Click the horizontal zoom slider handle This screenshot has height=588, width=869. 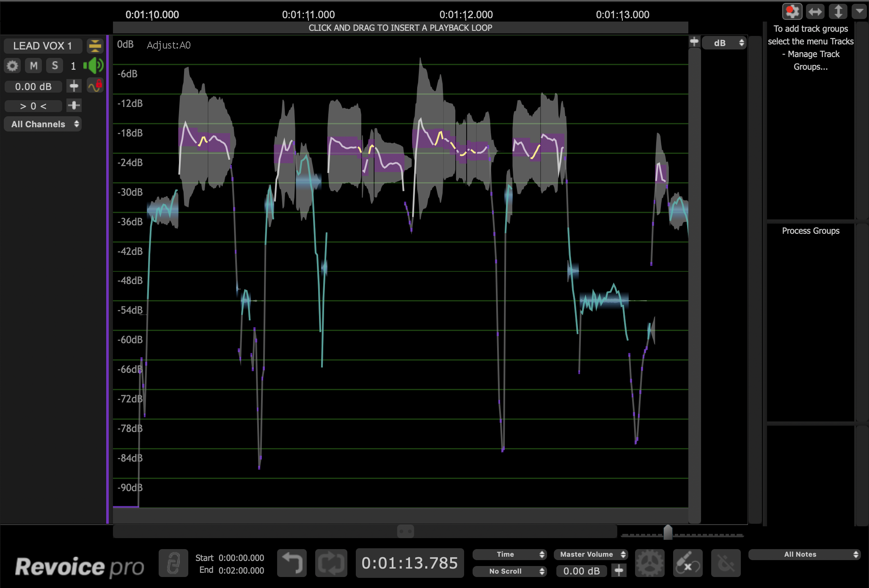pyautogui.click(x=668, y=532)
